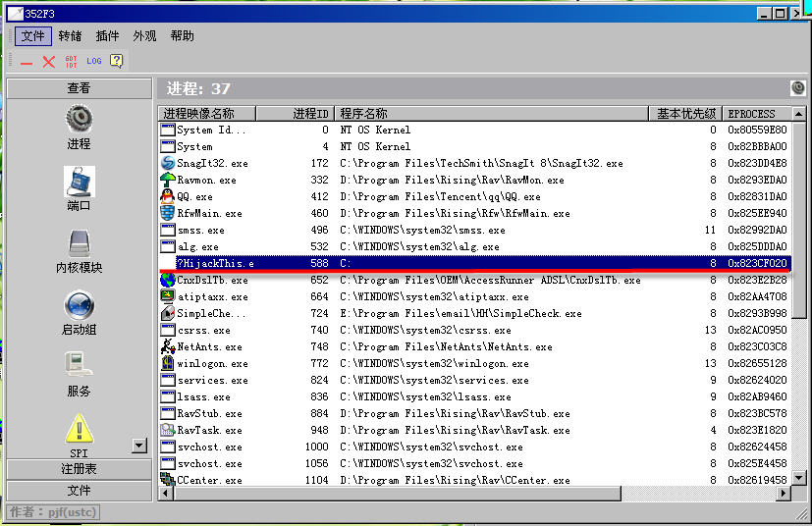This screenshot has height=526, width=812.
Task: Click the atiptaxx.exe icon
Action: coord(168,296)
